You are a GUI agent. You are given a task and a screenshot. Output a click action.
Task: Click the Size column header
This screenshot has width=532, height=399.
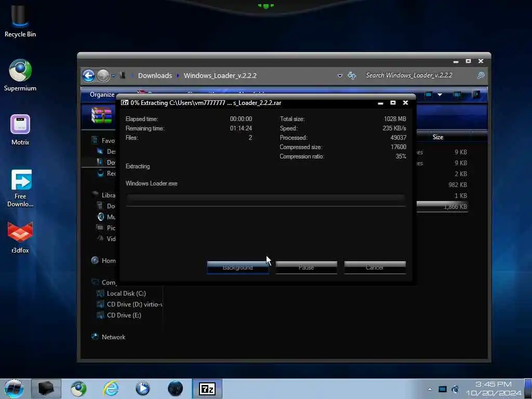[437, 137]
